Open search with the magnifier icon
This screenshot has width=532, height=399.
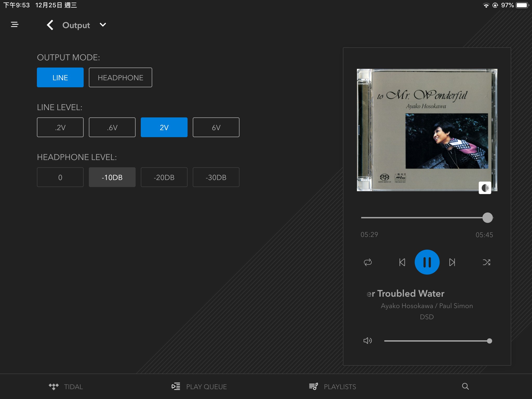point(465,386)
